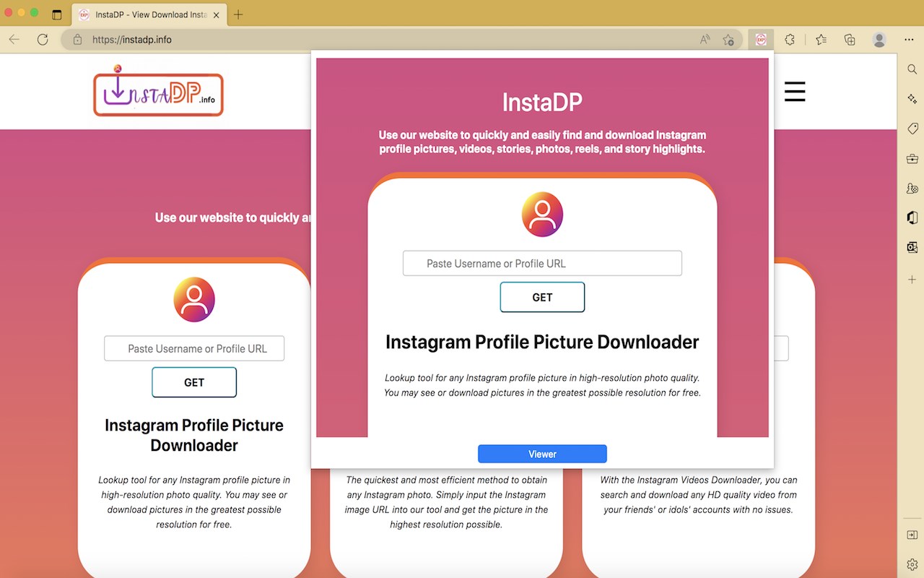Screen dimensions: 924x578
Task: Open the Read Aloud icon
Action: pyautogui.click(x=705, y=40)
